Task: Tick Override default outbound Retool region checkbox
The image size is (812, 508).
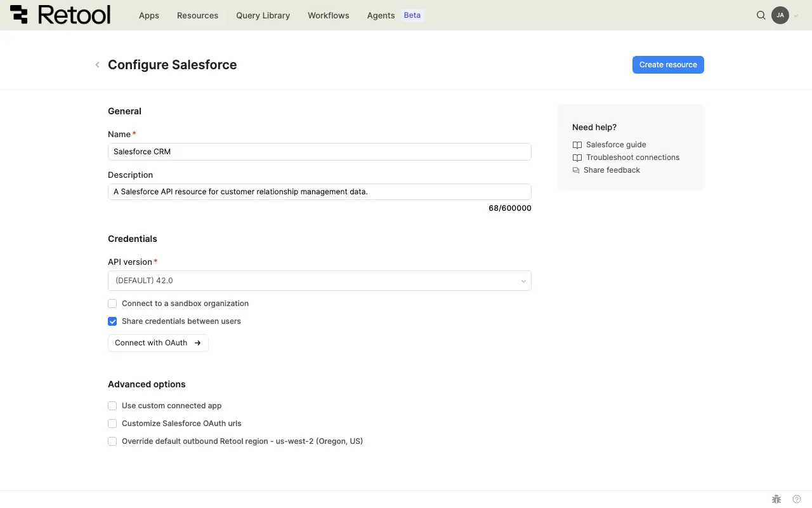Action: [x=112, y=441]
